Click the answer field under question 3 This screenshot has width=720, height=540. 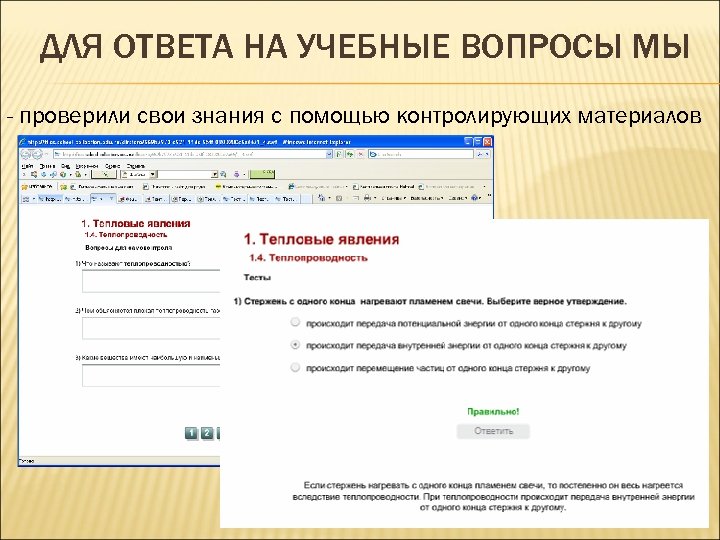pyautogui.click(x=151, y=375)
